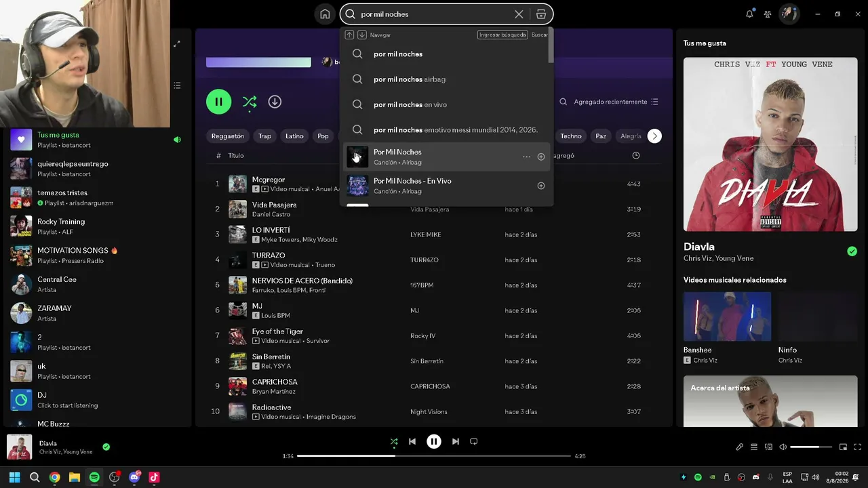
Task: Choose the 'emotivo messi mundial' suggestion
Action: pos(448,130)
